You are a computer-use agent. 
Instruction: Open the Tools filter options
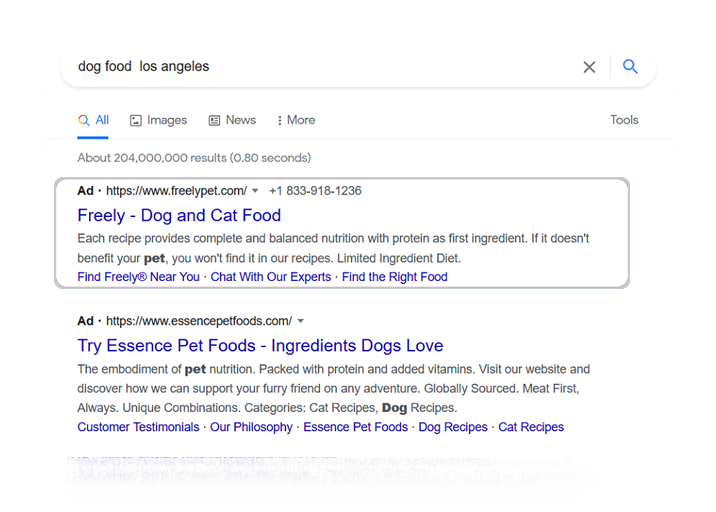pos(624,120)
